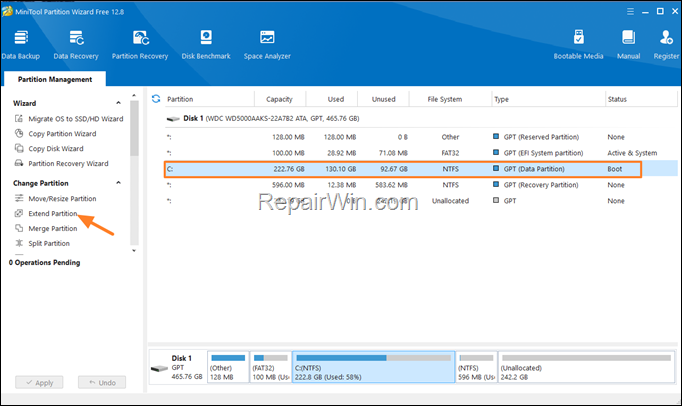The image size is (682, 406).
Task: Click the Data Partition type color square
Action: tap(496, 168)
